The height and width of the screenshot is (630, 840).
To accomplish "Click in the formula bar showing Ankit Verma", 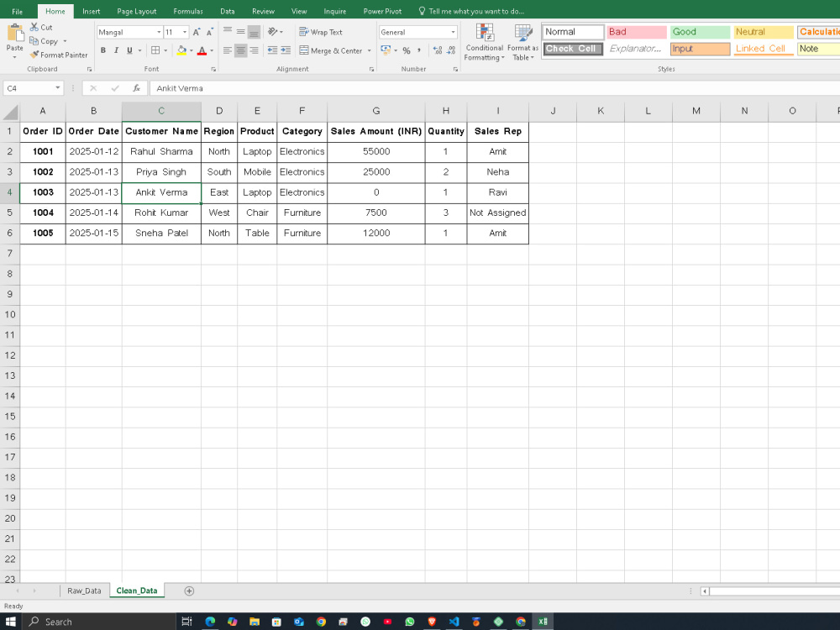I will (495, 88).
